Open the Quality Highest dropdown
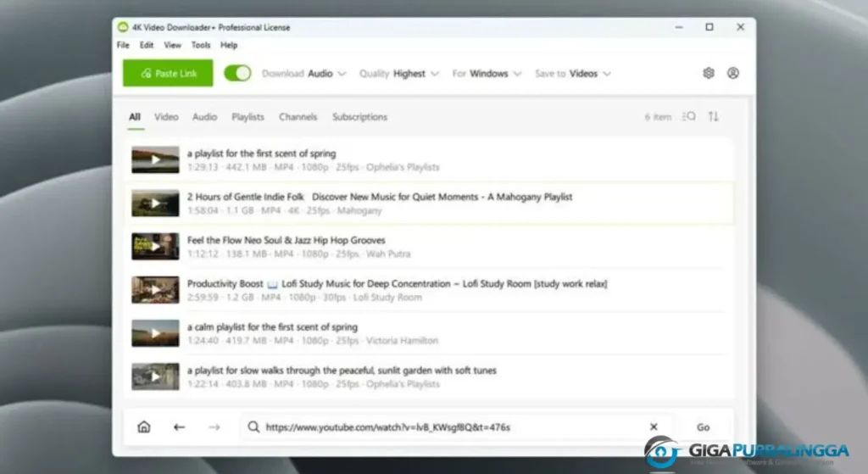The image size is (868, 474). [399, 74]
